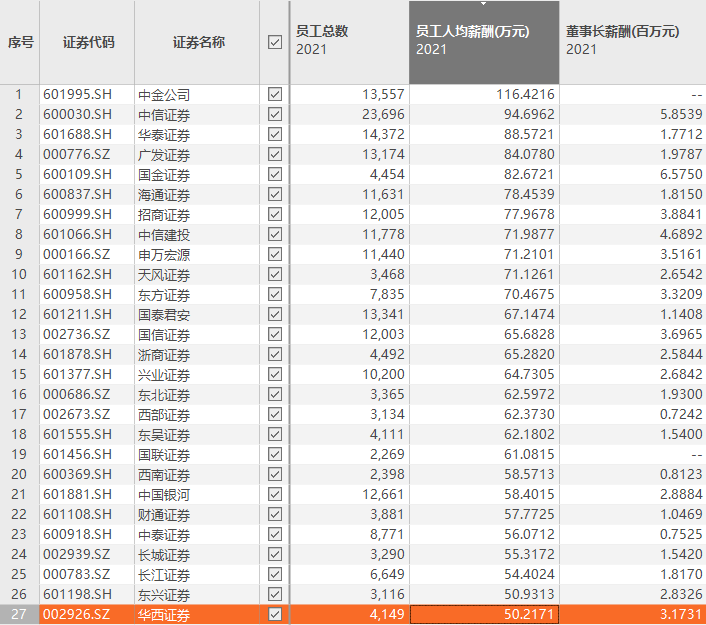Uncheck the checkbox for 华西证券 row
The image size is (706, 625).
click(x=275, y=614)
